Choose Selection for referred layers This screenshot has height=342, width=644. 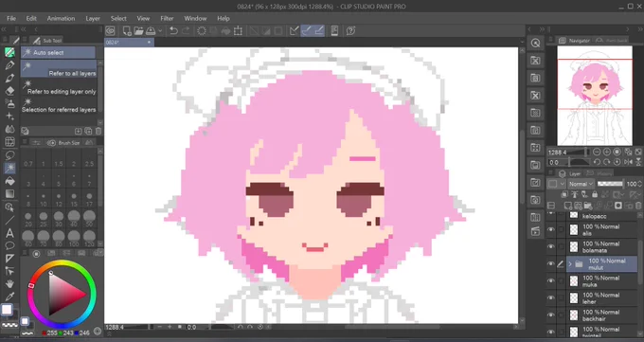pyautogui.click(x=60, y=105)
